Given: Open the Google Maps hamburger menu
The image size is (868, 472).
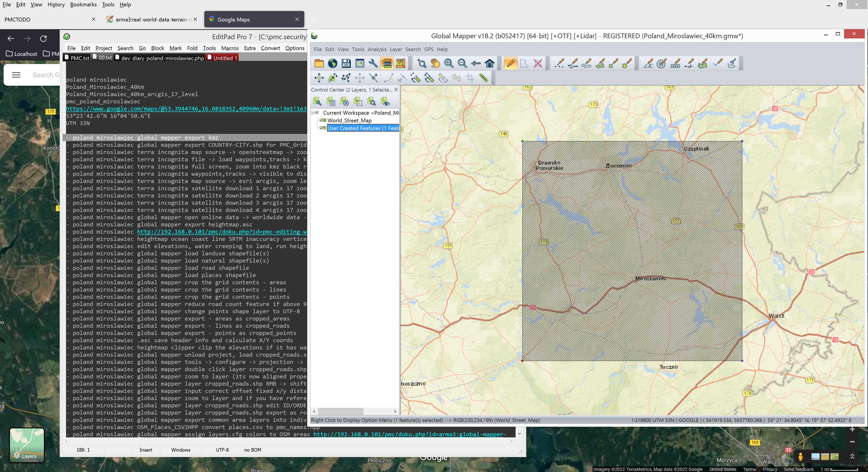Looking at the screenshot, I should point(16,75).
